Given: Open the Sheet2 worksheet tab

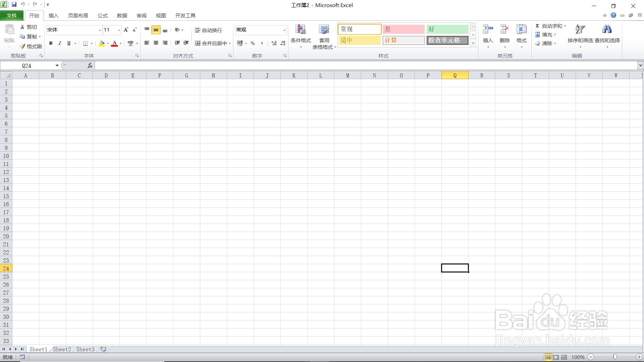Looking at the screenshot, I should [x=62, y=349].
